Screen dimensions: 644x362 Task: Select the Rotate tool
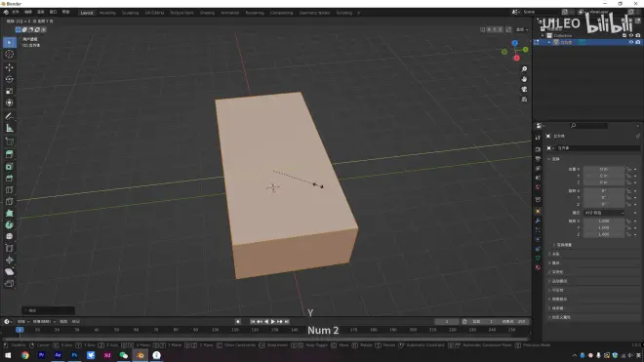pos(10,79)
